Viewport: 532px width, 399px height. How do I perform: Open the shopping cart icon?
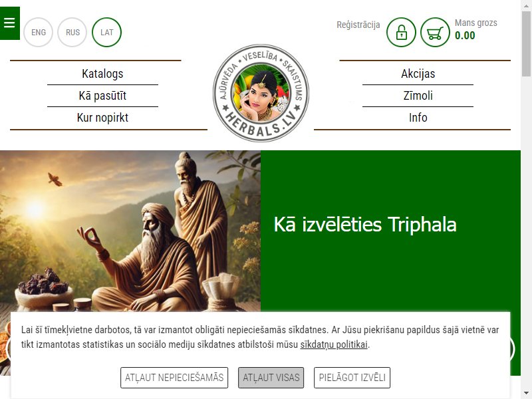435,32
